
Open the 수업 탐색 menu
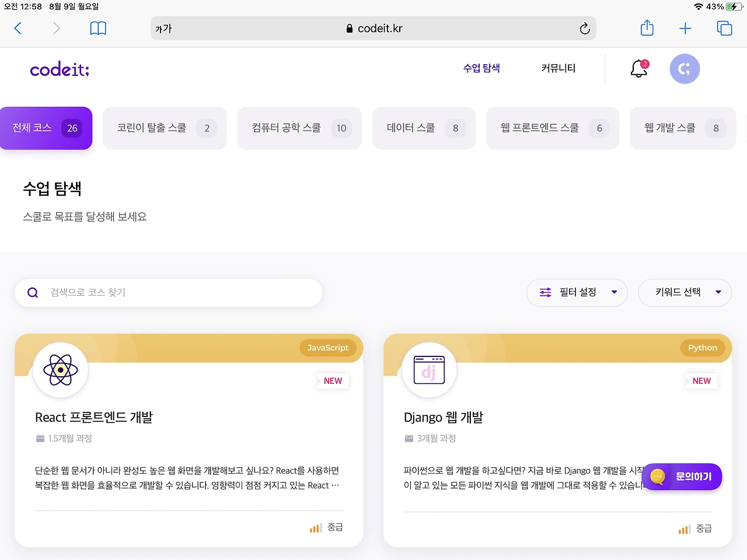coord(481,68)
